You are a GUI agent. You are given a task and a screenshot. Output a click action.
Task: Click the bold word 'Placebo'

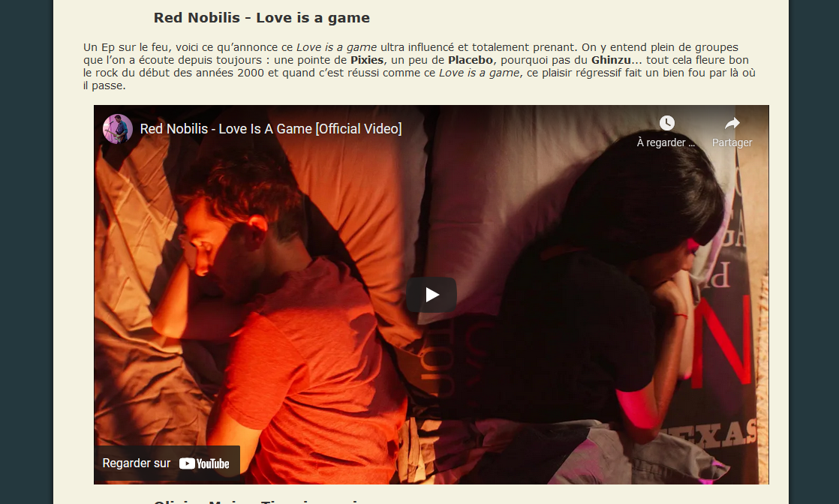(x=471, y=60)
